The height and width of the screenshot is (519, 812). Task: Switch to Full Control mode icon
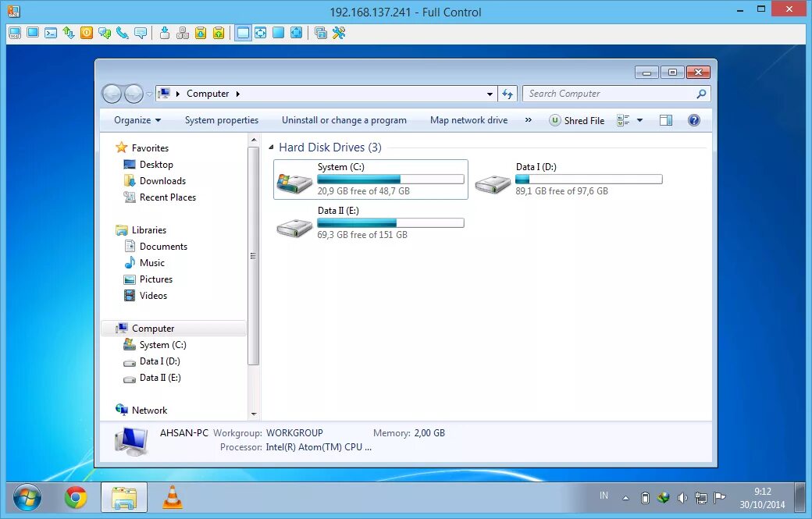pyautogui.click(x=15, y=33)
